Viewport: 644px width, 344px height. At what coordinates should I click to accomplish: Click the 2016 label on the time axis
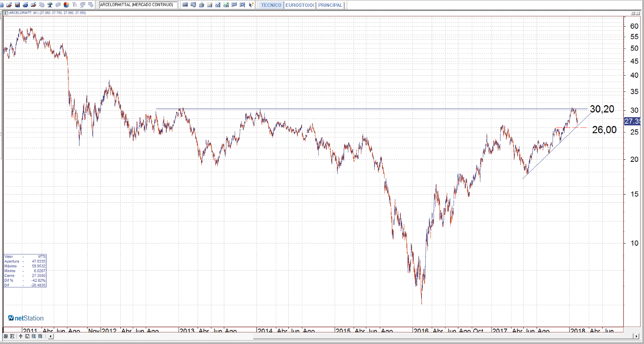click(x=421, y=331)
